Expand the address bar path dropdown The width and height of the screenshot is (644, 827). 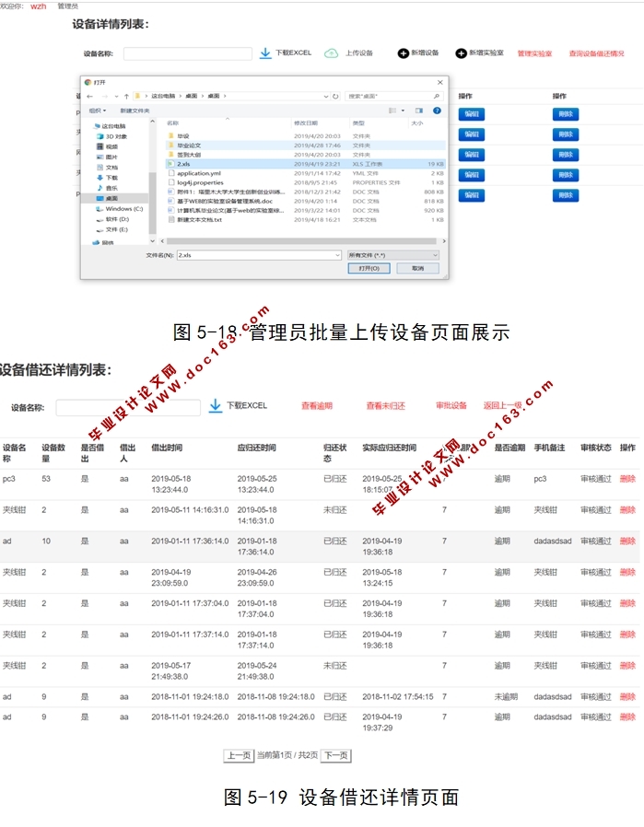point(325,96)
